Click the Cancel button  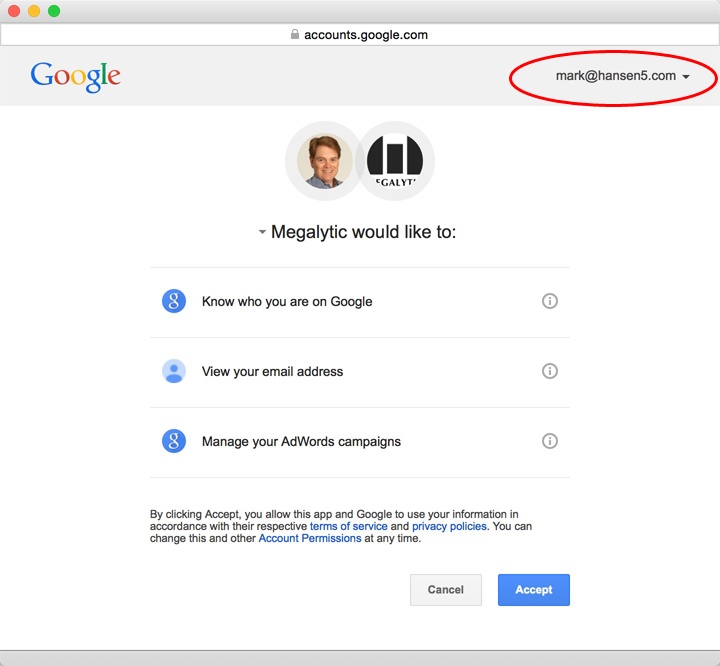(446, 590)
